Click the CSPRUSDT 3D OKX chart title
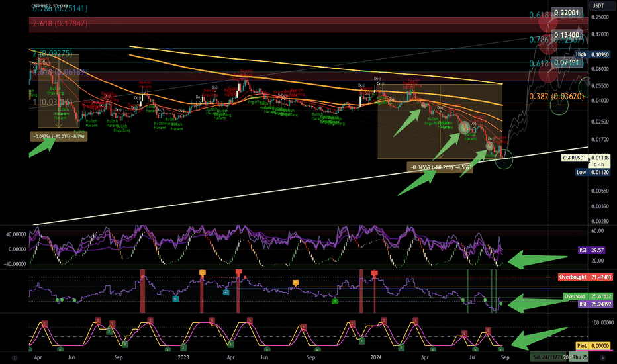This screenshot has width=617, height=364. coord(50,6)
